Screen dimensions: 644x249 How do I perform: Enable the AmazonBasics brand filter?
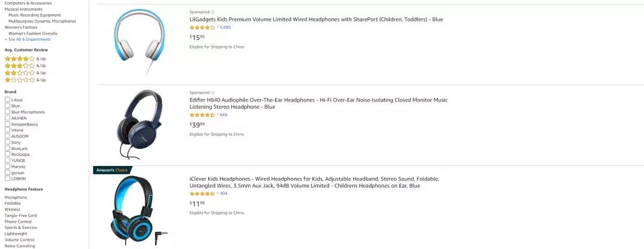pyautogui.click(x=7, y=124)
